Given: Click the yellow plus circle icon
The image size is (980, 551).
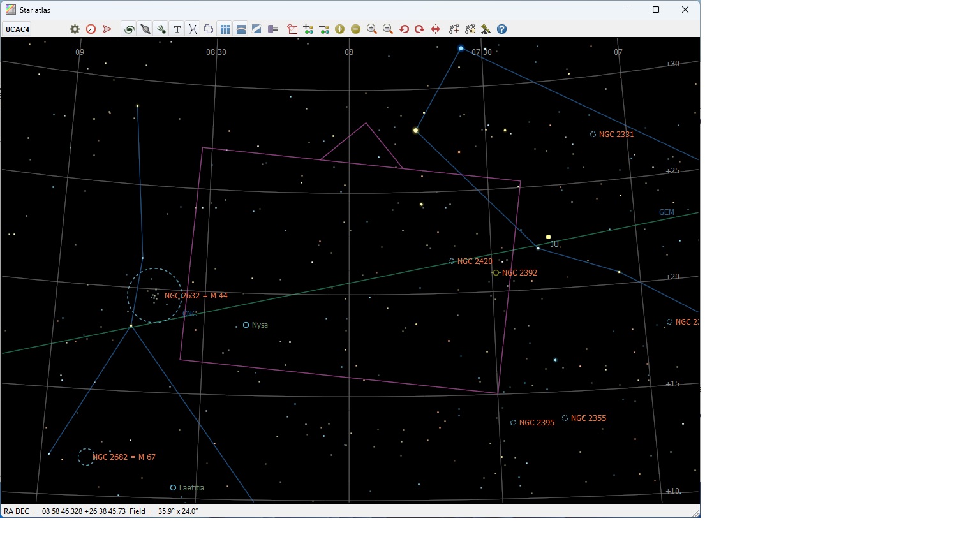Looking at the screenshot, I should pos(340,29).
